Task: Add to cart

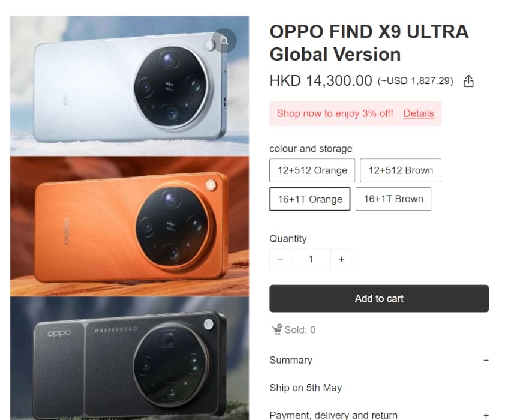Action: [379, 299]
